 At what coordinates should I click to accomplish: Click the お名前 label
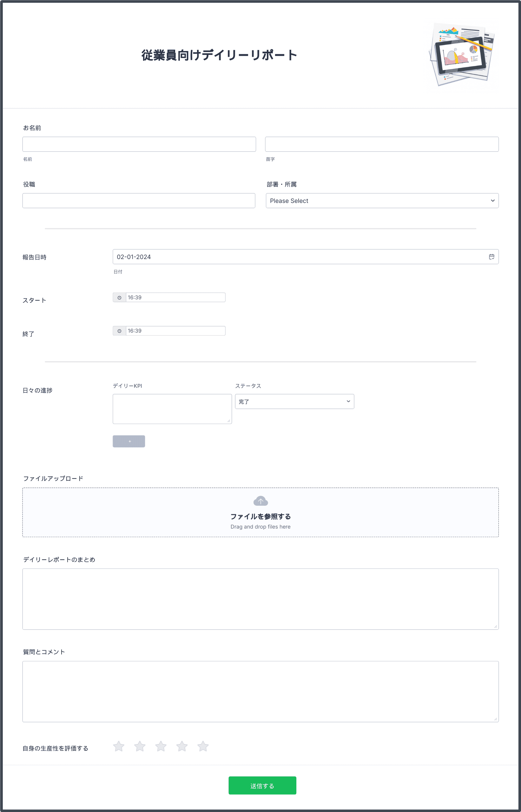click(32, 128)
